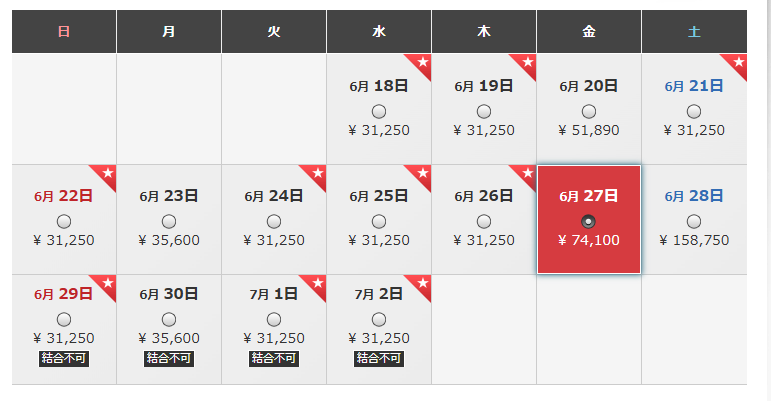Screen dimensions: 771x401
Task: Click the star ribbon on 6月 29日
Action: coord(106,285)
